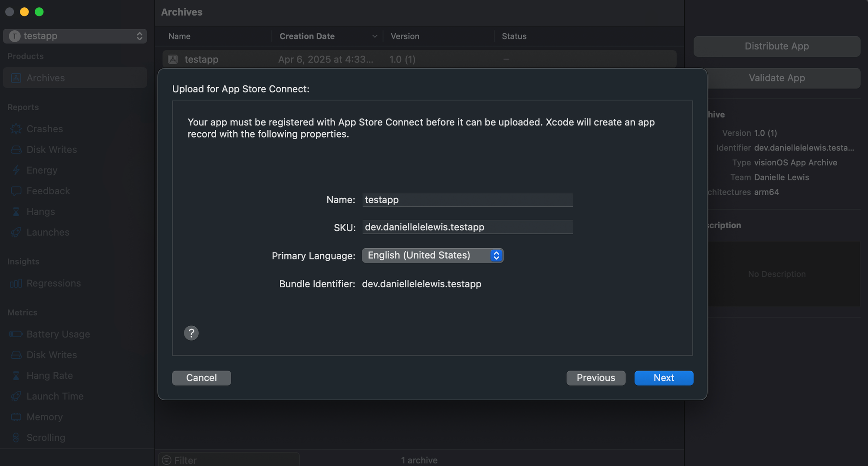Open the Primary Language dropdown
The width and height of the screenshot is (868, 466).
coord(433,255)
